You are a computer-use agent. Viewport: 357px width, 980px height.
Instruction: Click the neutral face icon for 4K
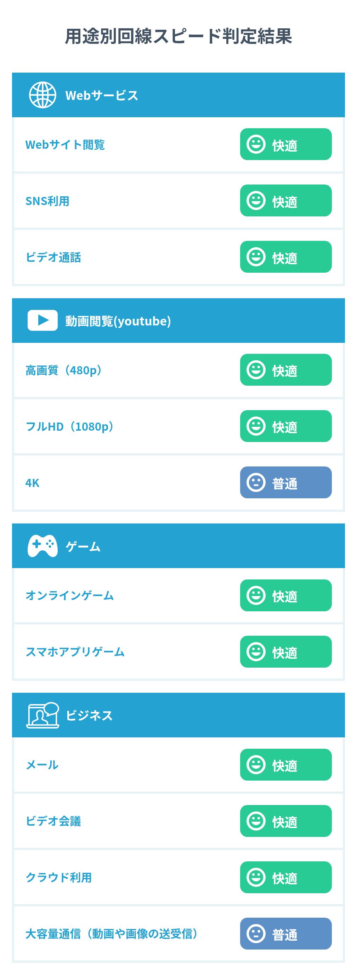256,482
